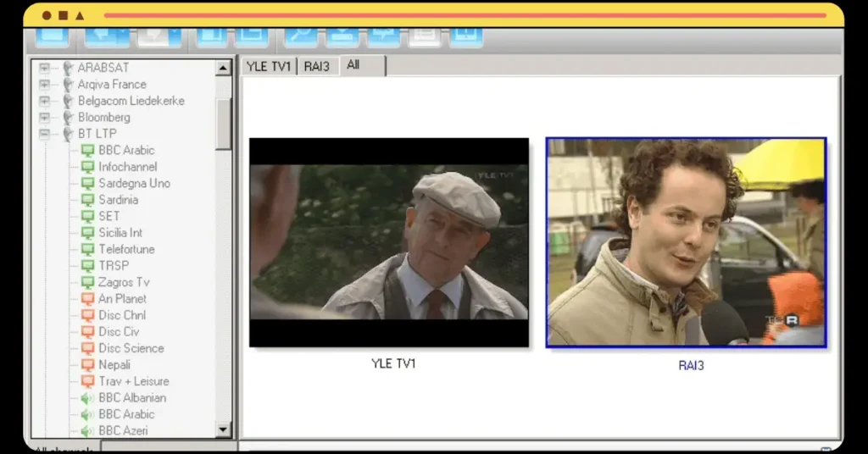This screenshot has width=868, height=454.
Task: Click the magnifier search toolbar icon
Action: pos(301,36)
